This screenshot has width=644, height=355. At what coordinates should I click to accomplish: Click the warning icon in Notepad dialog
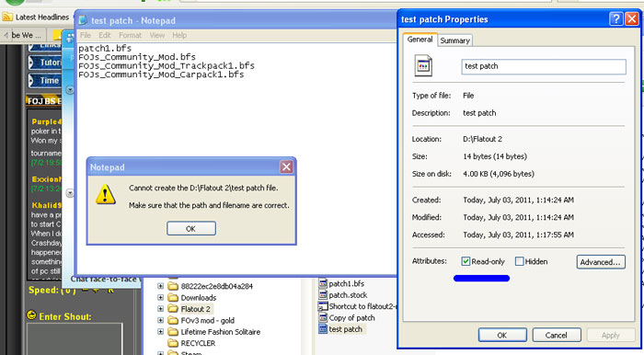[106, 195]
